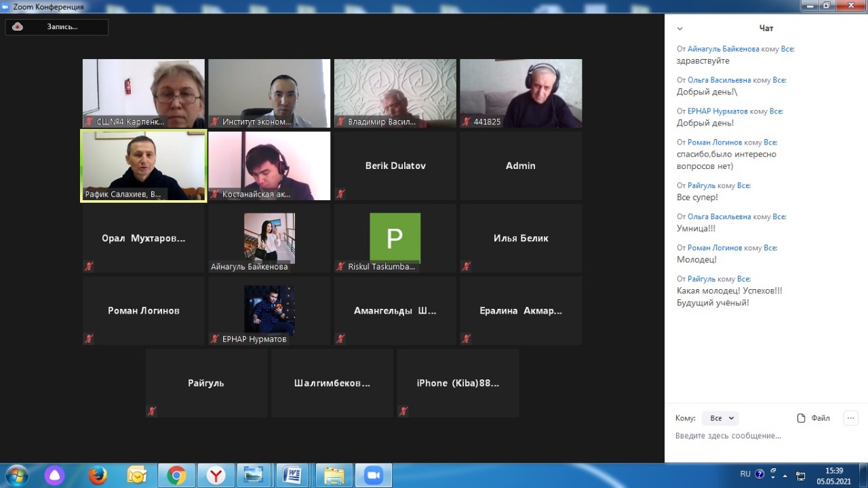Select the Berik Dulatov tile
This screenshot has width=868, height=488.
395,166
